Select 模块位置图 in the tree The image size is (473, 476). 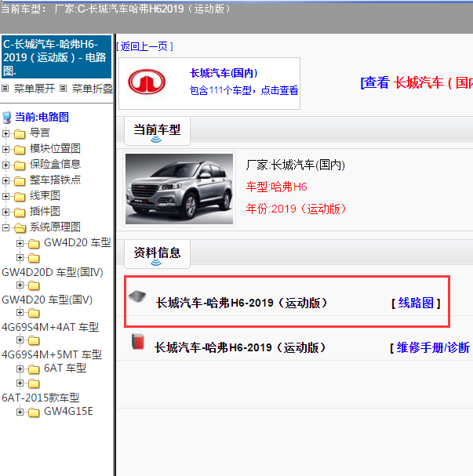click(x=55, y=149)
